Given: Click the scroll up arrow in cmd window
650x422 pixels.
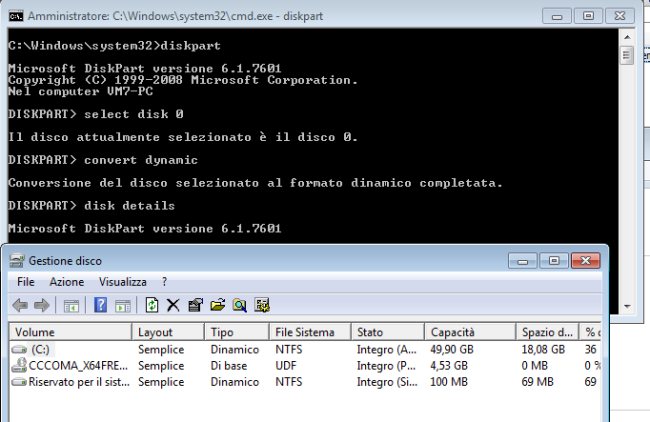Looking at the screenshot, I should pyautogui.click(x=627, y=37).
